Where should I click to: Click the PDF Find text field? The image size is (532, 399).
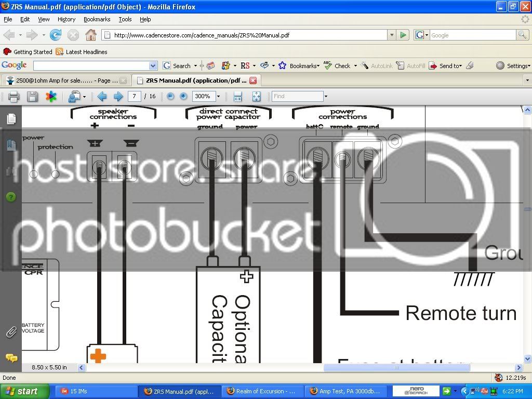pos(297,96)
